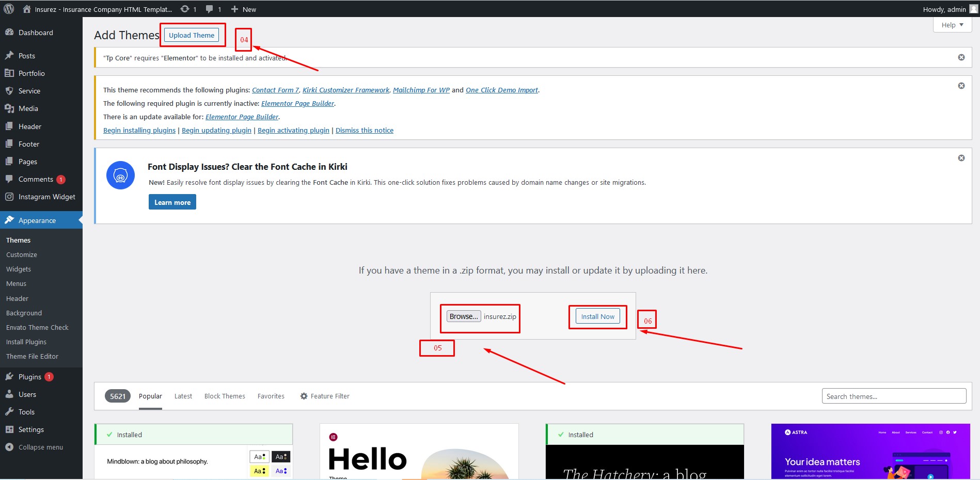This screenshot has width=980, height=480.
Task: Open the Pages sidebar icon
Action: [x=9, y=161]
